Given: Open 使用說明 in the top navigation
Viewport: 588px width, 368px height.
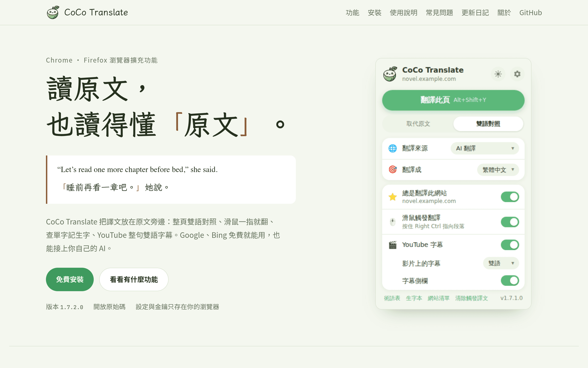Looking at the screenshot, I should 404,13.
